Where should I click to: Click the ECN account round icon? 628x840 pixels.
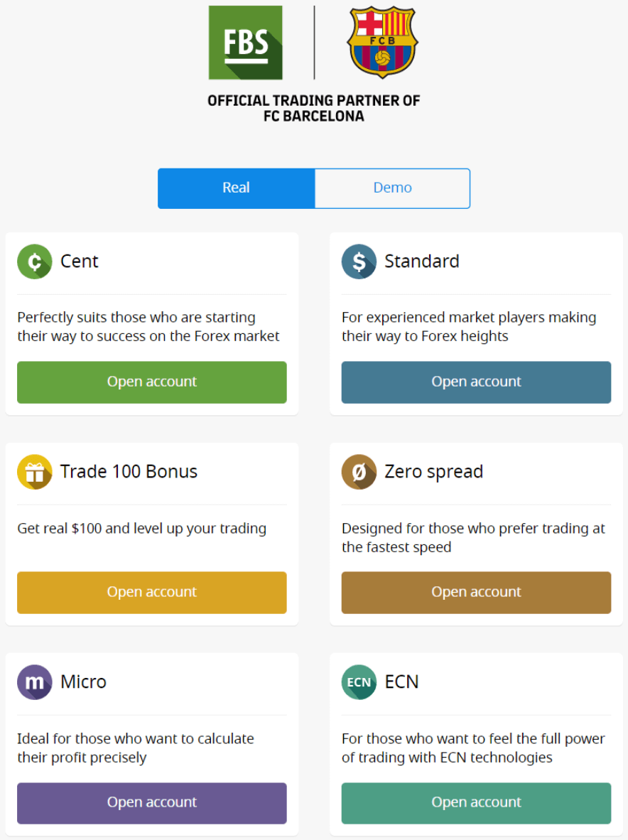click(x=359, y=682)
